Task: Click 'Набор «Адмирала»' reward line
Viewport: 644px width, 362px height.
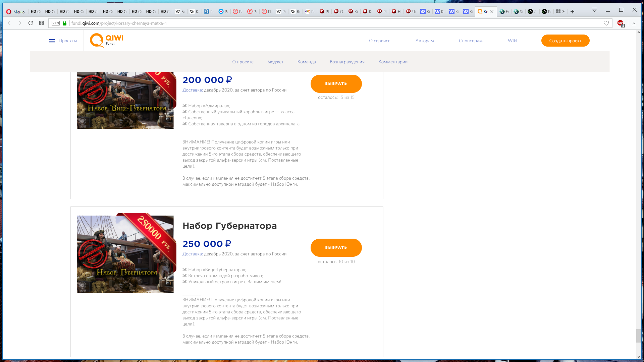Action: [x=206, y=106]
